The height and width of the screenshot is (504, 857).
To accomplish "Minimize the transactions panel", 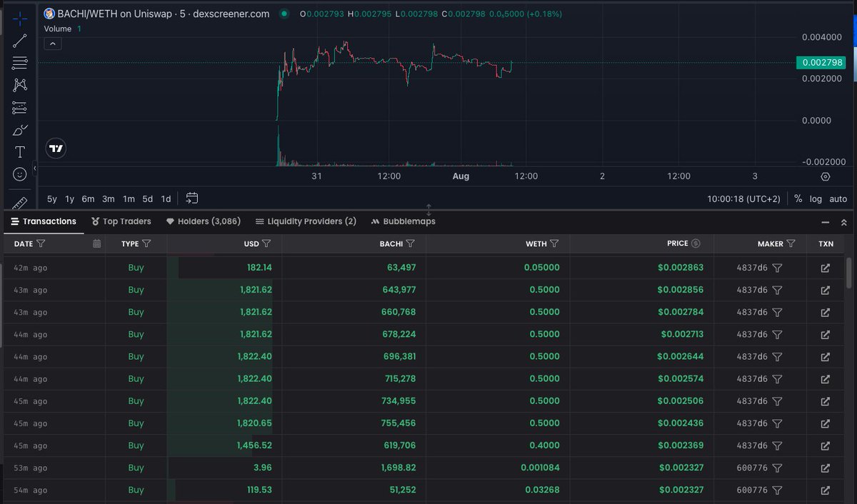I will point(826,223).
